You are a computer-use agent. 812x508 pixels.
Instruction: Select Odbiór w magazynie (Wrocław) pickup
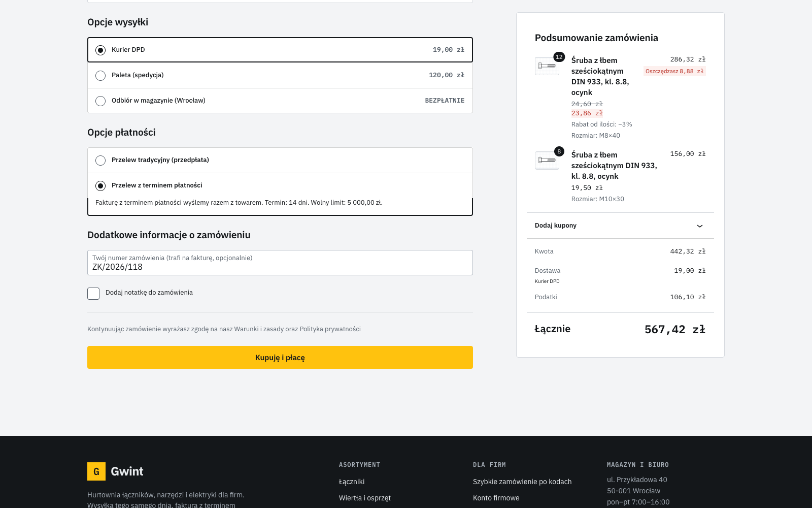coord(280,101)
